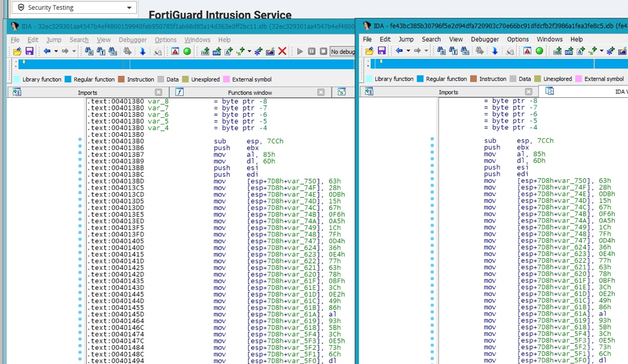
Task: Open the Search menu in right IDA window
Action: (x=431, y=39)
